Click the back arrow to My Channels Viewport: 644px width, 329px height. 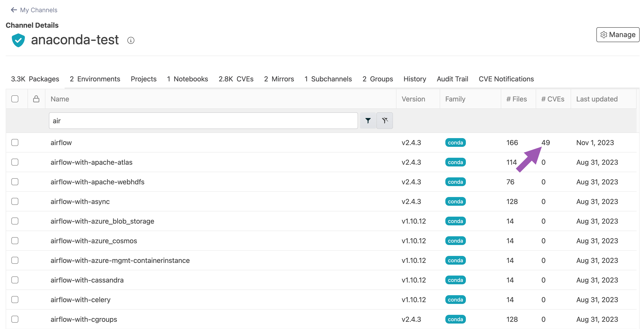coord(14,10)
